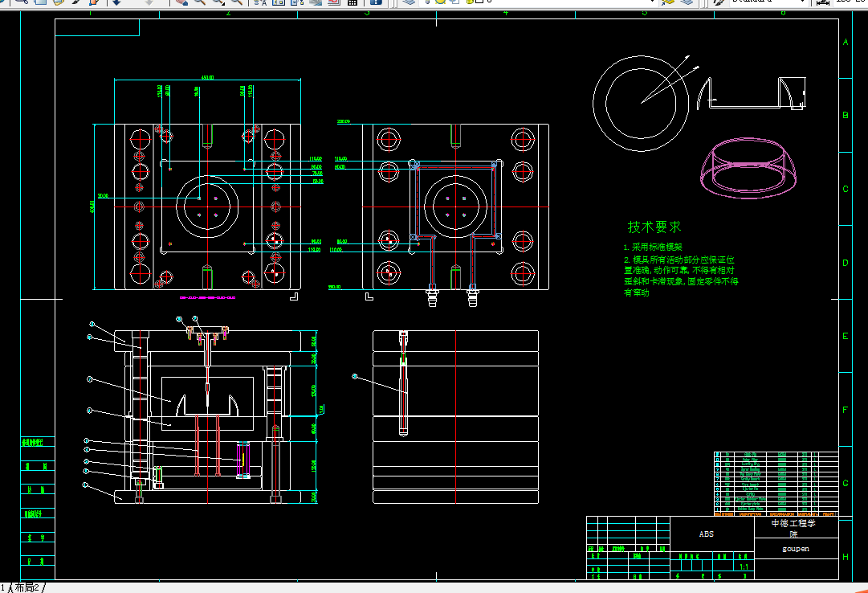This screenshot has width=868, height=593.
Task: Select the 技术要求 heading text
Action: (x=654, y=227)
